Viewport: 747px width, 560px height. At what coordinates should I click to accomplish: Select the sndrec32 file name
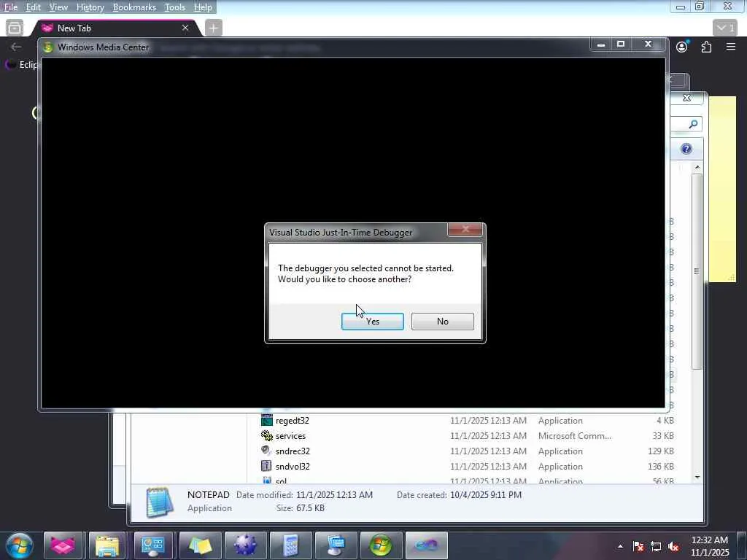coord(293,451)
